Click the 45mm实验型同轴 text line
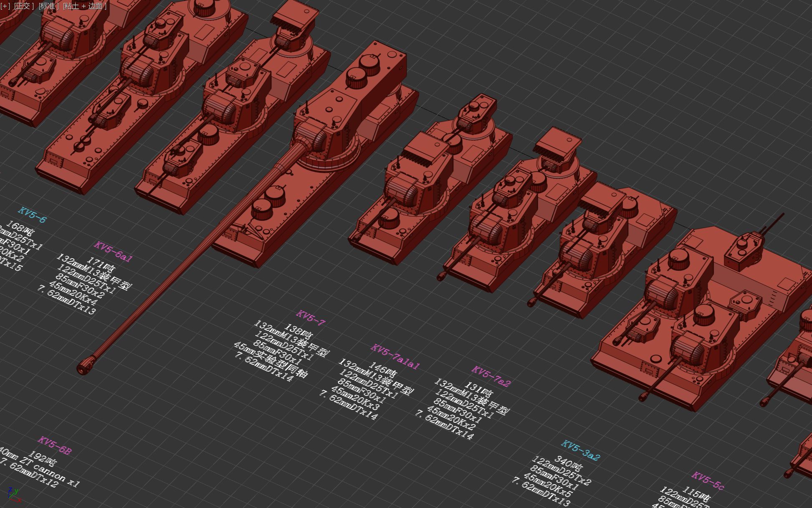The width and height of the screenshot is (812, 508). [271, 360]
